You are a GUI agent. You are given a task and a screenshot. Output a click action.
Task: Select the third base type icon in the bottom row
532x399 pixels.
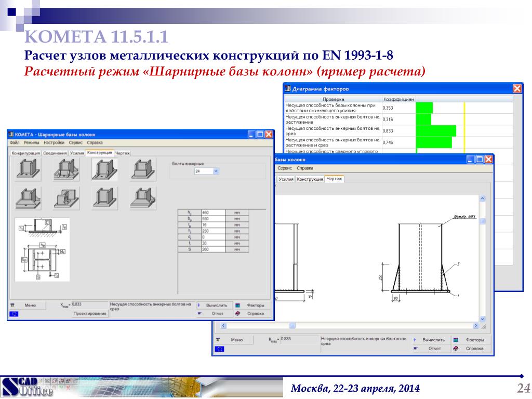pos(105,198)
